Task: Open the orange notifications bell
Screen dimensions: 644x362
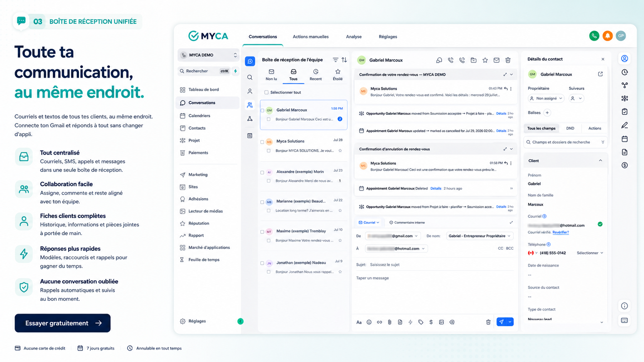Action: pos(607,36)
